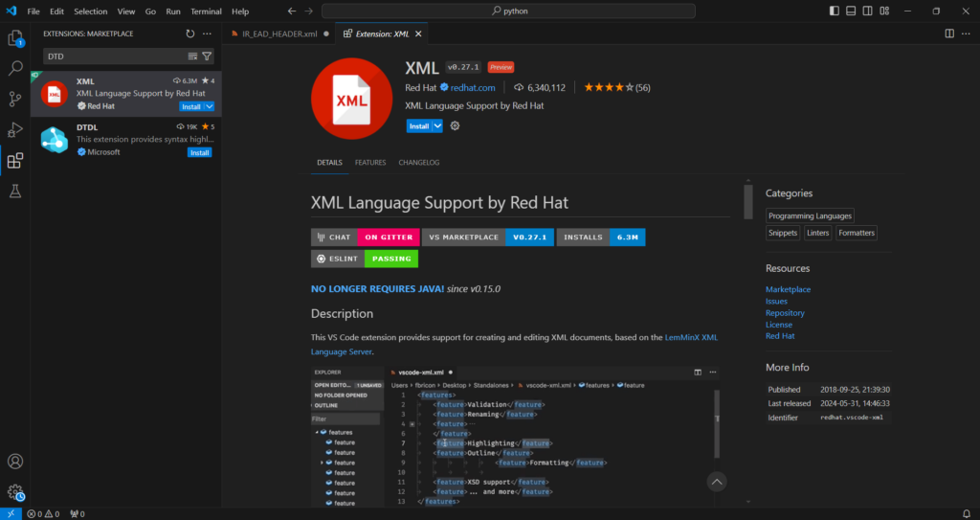Image resolution: width=980 pixels, height=520 pixels.
Task: Install the DTDL extension
Action: click(199, 152)
